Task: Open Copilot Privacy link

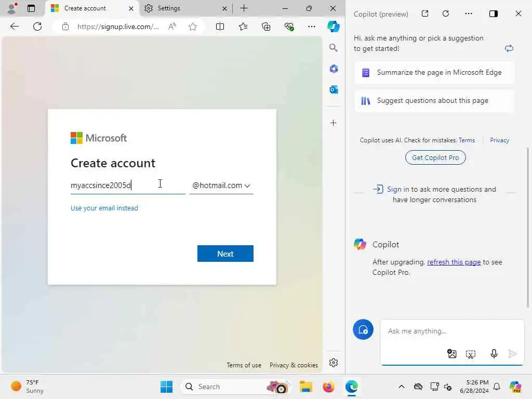Action: coord(499,140)
